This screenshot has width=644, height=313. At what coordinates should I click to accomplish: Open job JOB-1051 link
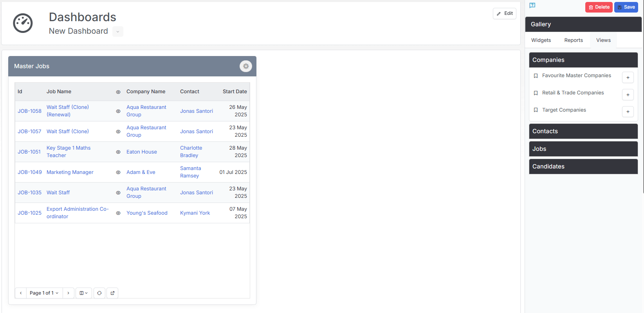tap(29, 152)
